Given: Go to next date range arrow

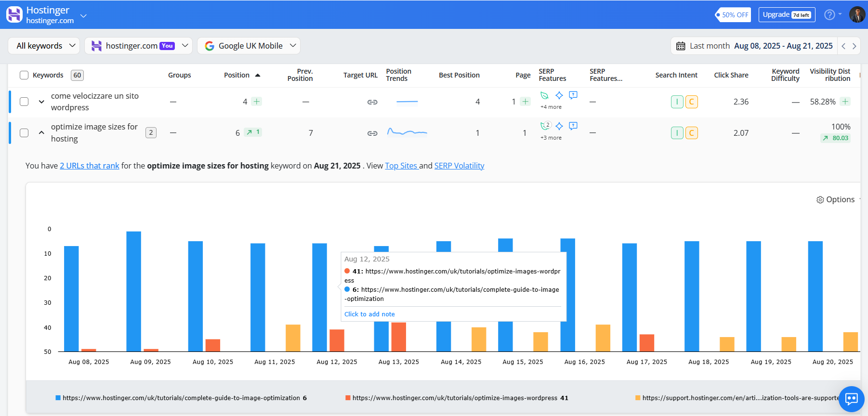Looking at the screenshot, I should coord(854,46).
